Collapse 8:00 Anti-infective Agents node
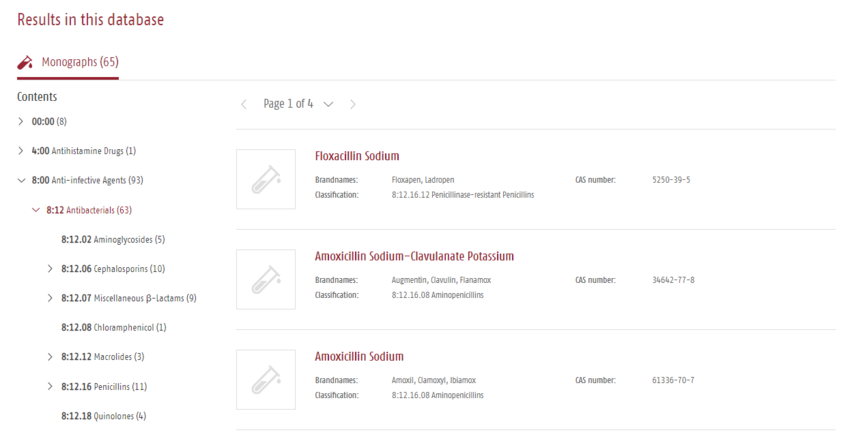Image resolution: width=865 pixels, height=439 pixels. click(21, 180)
